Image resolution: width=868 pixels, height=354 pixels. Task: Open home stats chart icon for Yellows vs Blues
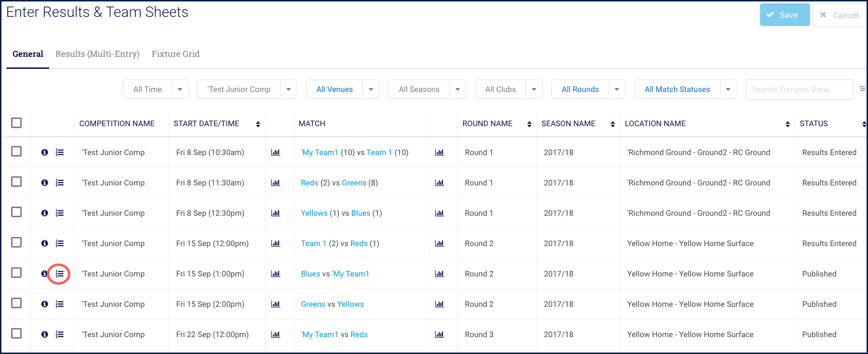coord(276,213)
